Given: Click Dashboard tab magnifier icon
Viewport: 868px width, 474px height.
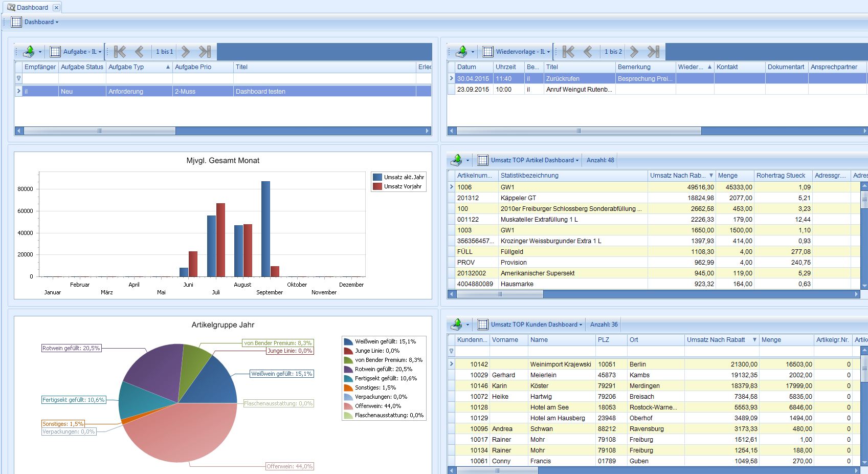Looking at the screenshot, I should coord(11,7).
